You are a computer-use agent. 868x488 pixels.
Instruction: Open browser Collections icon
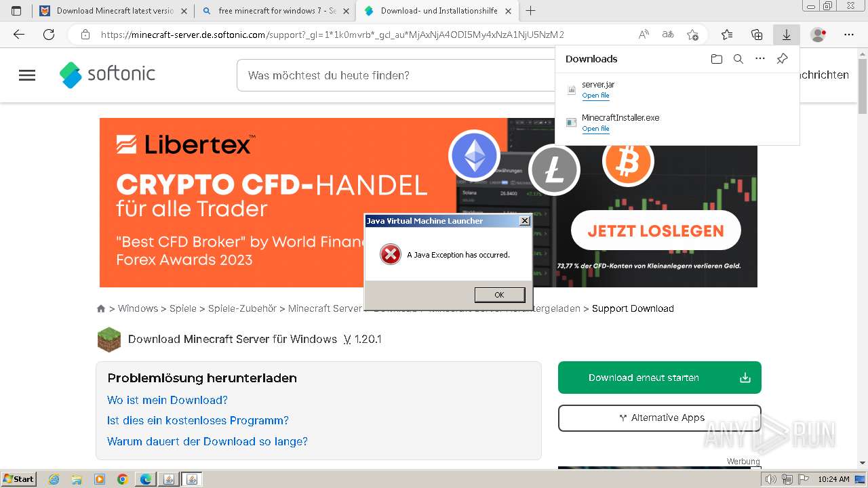(757, 35)
